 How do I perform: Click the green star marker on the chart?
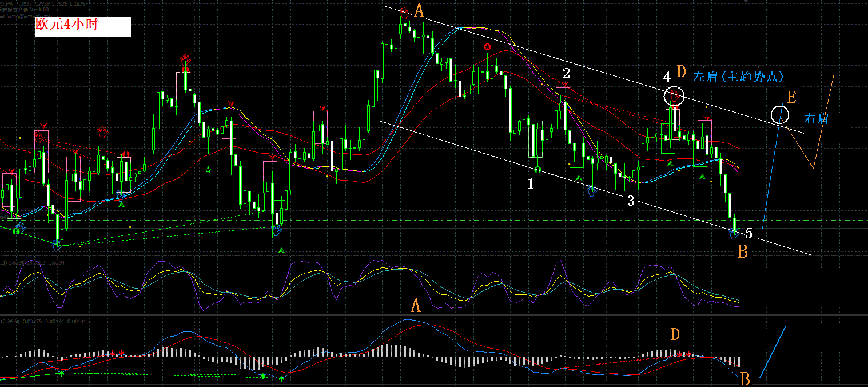coord(208,170)
